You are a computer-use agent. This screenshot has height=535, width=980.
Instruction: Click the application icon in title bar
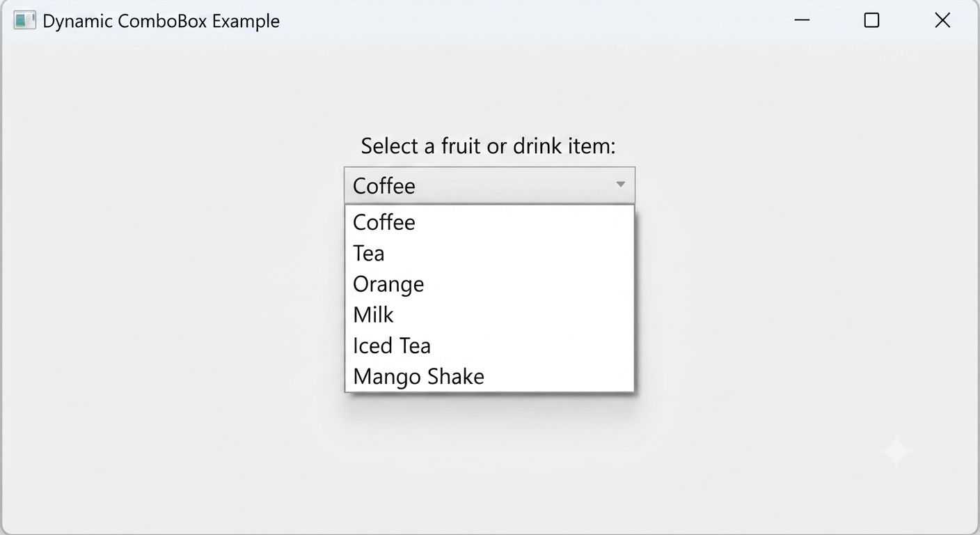click(x=24, y=20)
